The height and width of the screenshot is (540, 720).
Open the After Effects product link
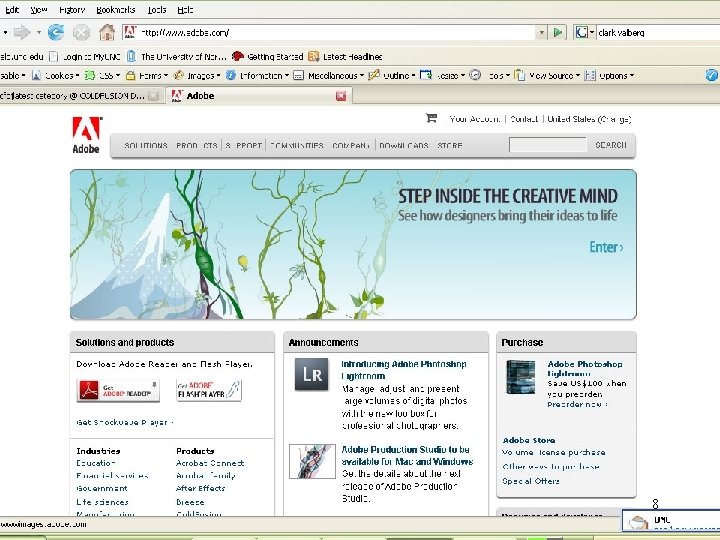pos(200,488)
